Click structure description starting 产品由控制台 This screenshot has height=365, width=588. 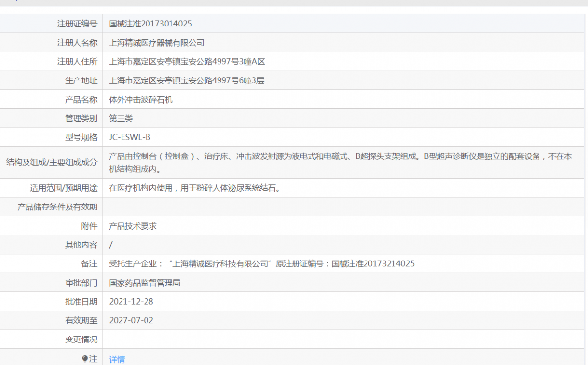tap(341, 162)
